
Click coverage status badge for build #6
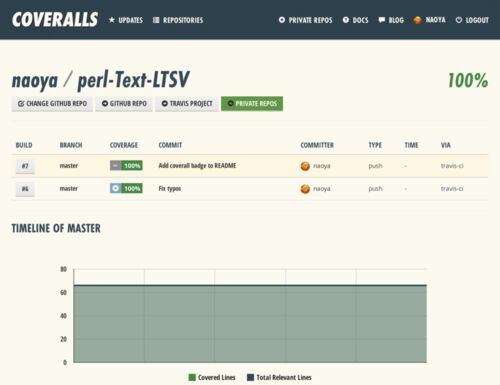click(x=126, y=188)
